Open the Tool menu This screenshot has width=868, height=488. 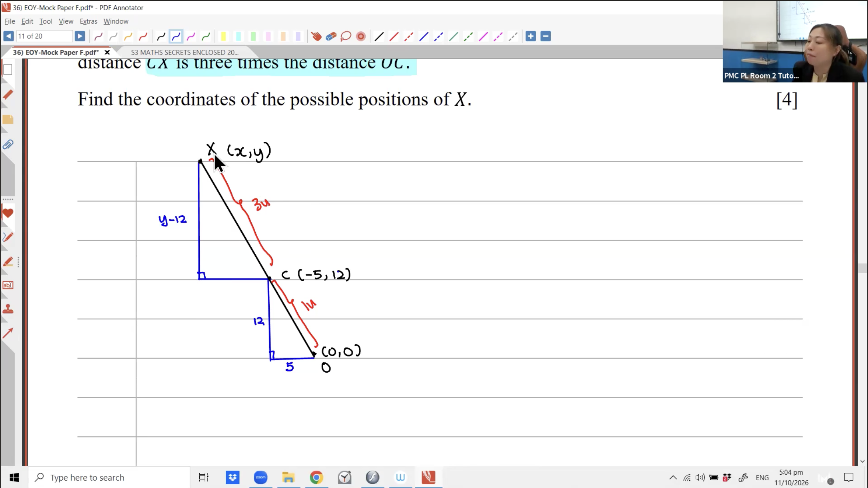click(x=46, y=21)
